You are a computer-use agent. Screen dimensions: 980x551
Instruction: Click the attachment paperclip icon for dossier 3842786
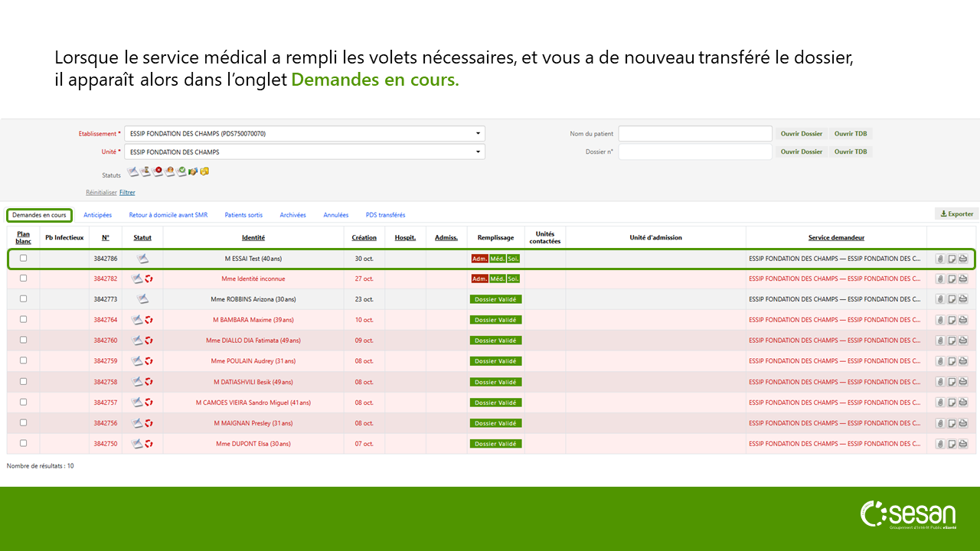(940, 259)
